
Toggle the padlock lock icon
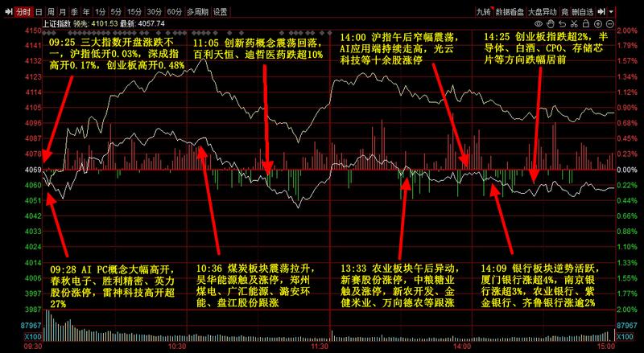pos(587,24)
